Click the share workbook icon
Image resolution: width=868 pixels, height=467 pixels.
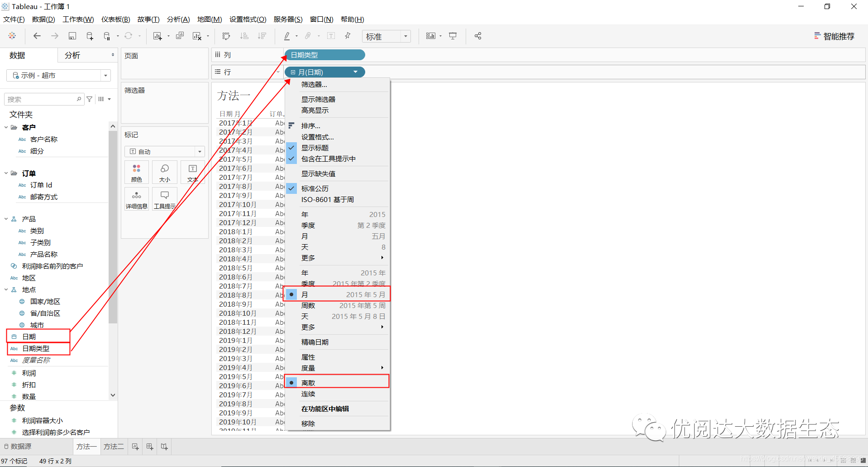click(x=478, y=36)
